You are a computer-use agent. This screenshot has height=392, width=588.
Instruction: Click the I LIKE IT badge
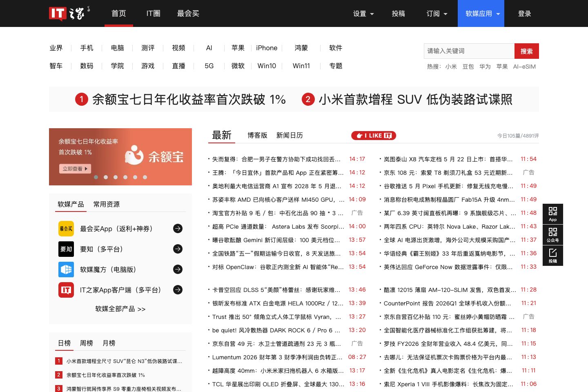tap(374, 136)
